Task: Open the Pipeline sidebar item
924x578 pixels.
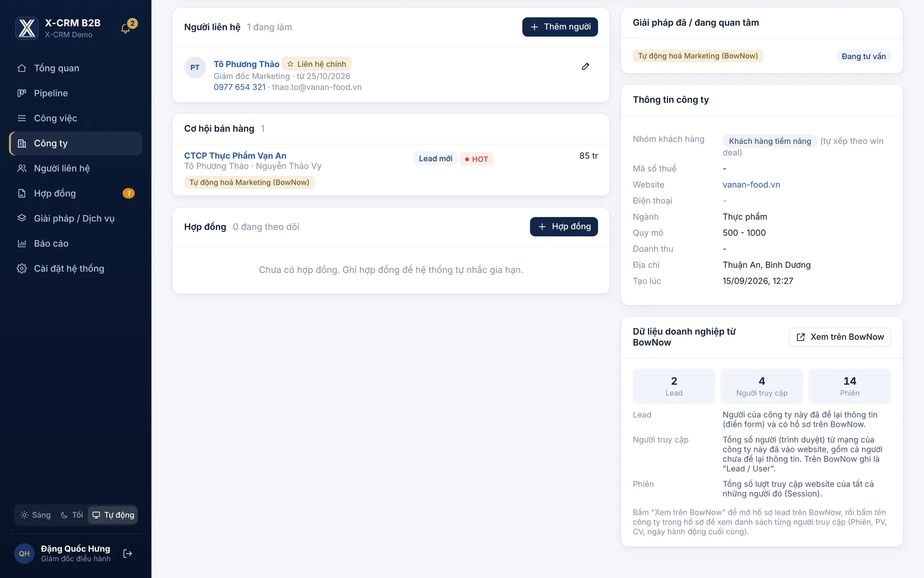Action: pyautogui.click(x=75, y=93)
